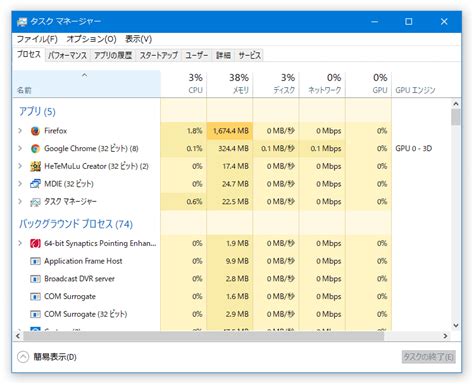Click the Application Frame Host icon

click(35, 261)
